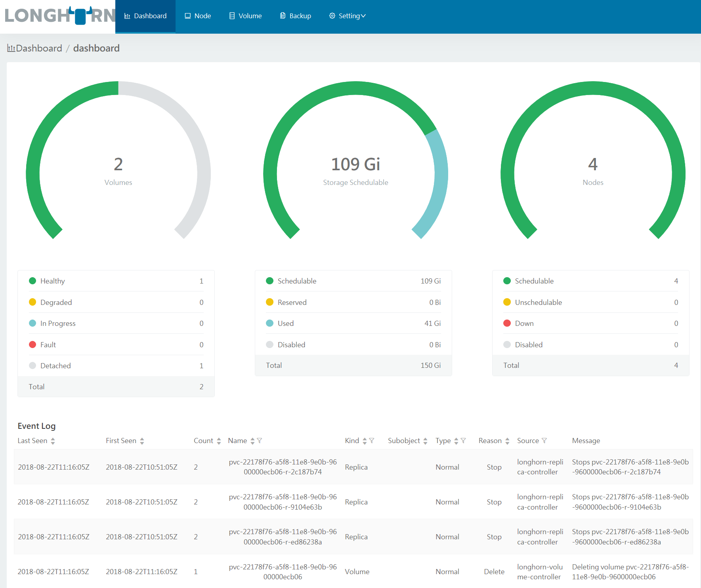This screenshot has height=588, width=701.
Task: Select the Volume database icon
Action: click(232, 15)
